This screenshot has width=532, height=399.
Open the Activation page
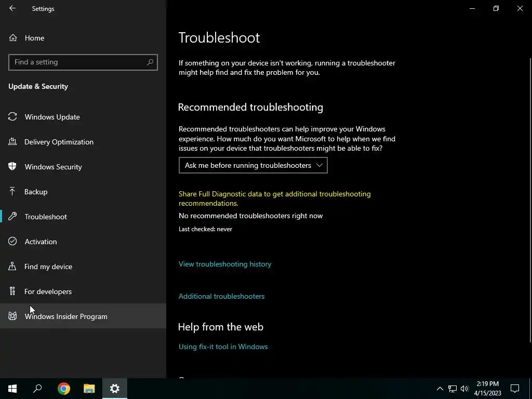click(x=83, y=242)
